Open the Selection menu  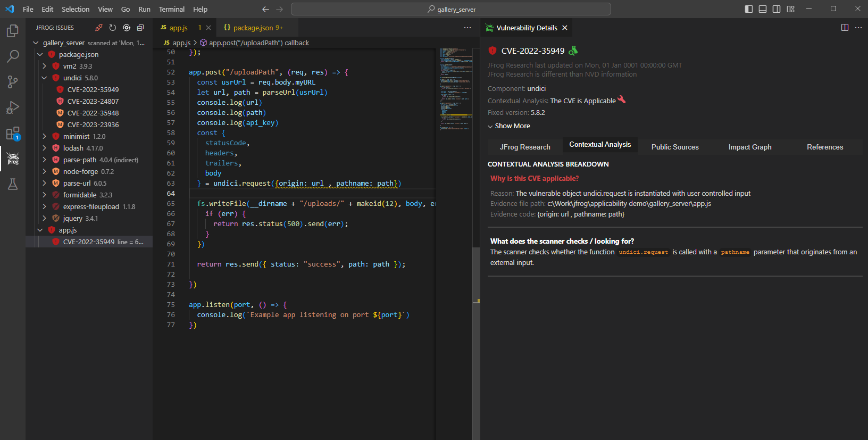point(76,9)
